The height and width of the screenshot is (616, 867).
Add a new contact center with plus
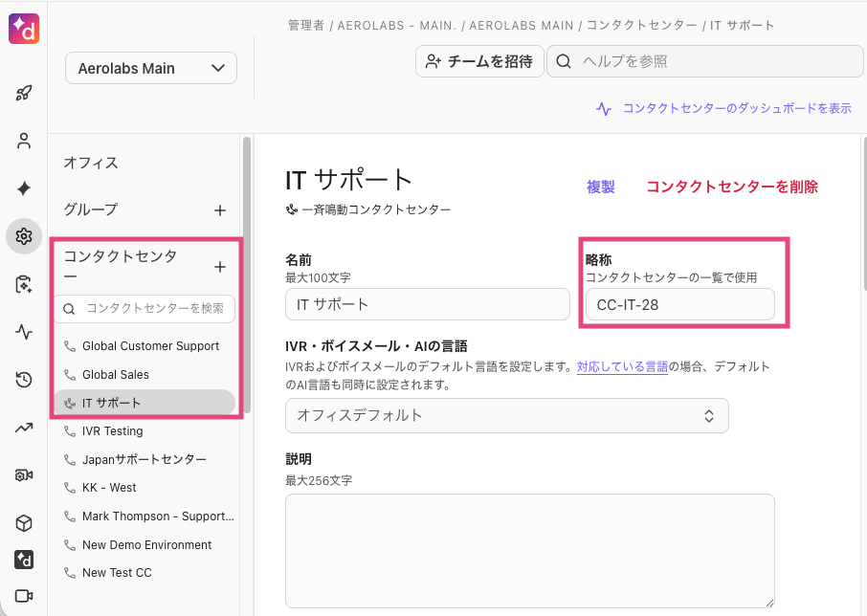(x=220, y=267)
